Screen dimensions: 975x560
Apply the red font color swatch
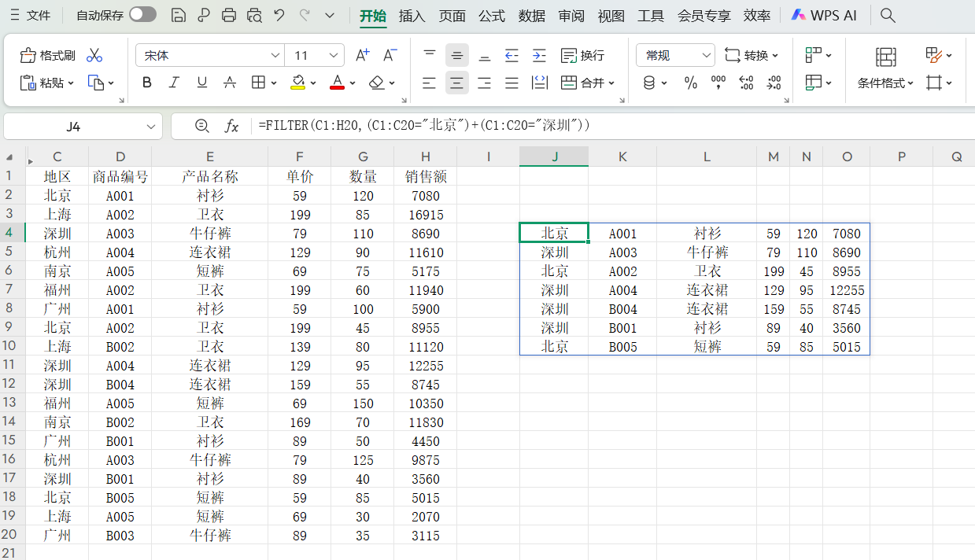337,83
